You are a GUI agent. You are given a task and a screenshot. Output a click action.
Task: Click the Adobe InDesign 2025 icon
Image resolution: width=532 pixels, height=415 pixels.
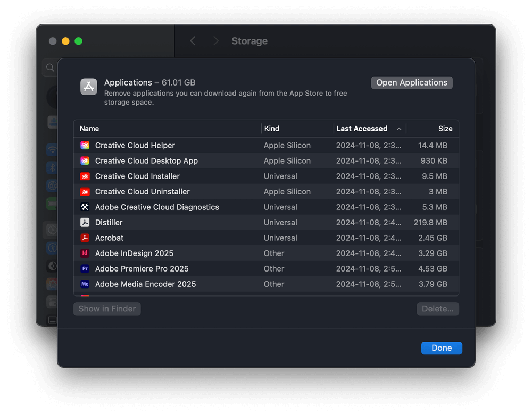85,253
